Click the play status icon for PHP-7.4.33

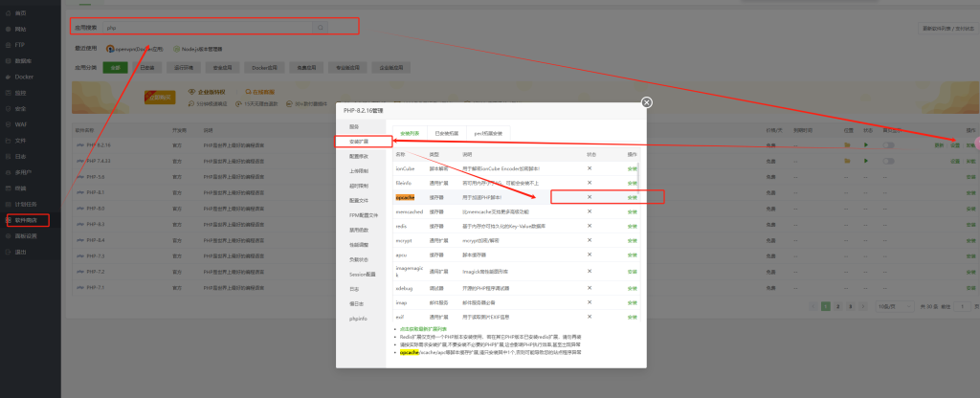pos(867,161)
